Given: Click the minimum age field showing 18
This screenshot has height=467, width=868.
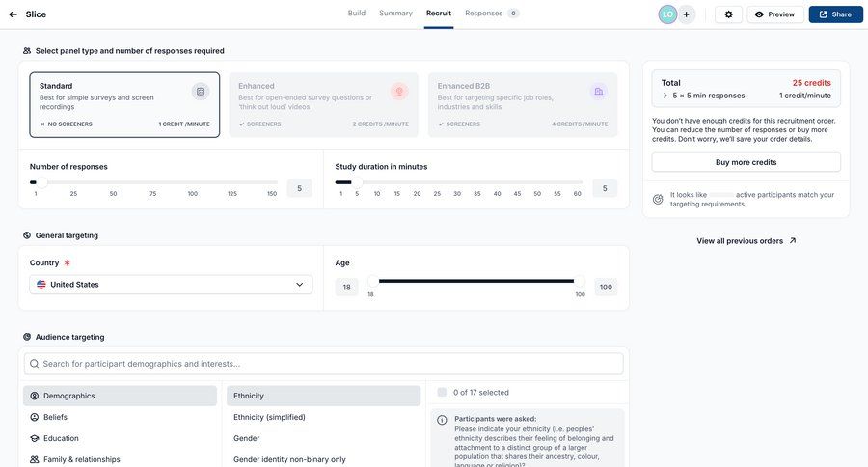Looking at the screenshot, I should click(346, 287).
